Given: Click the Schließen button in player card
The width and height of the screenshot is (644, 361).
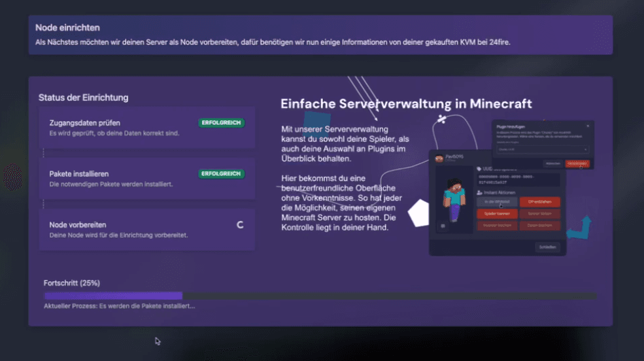Looking at the screenshot, I should point(547,247).
